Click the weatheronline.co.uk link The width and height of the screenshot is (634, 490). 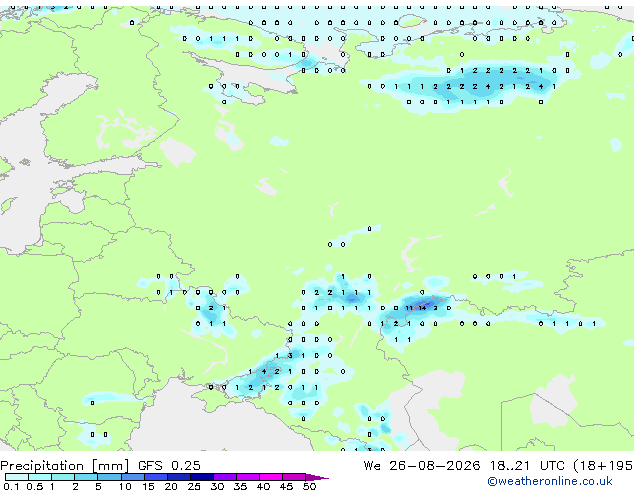pos(549,481)
